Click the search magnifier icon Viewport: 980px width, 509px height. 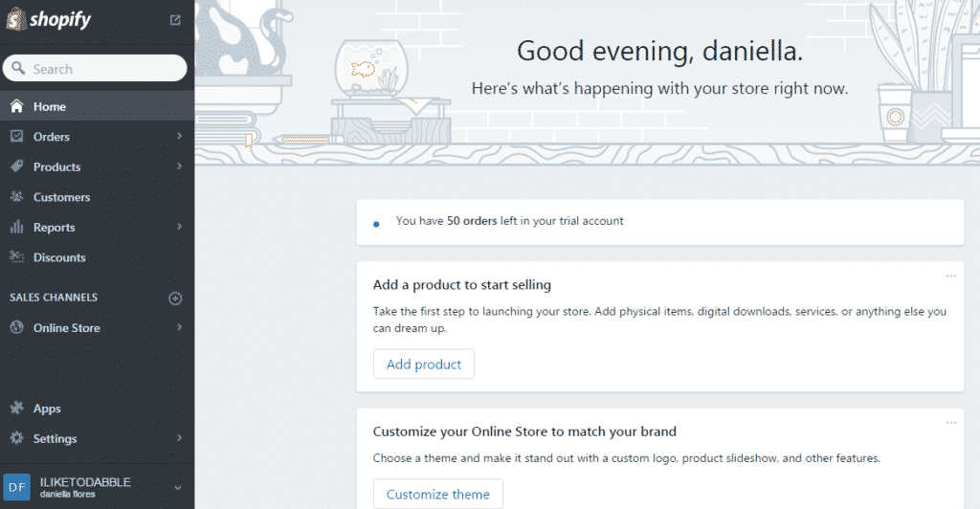point(18,67)
